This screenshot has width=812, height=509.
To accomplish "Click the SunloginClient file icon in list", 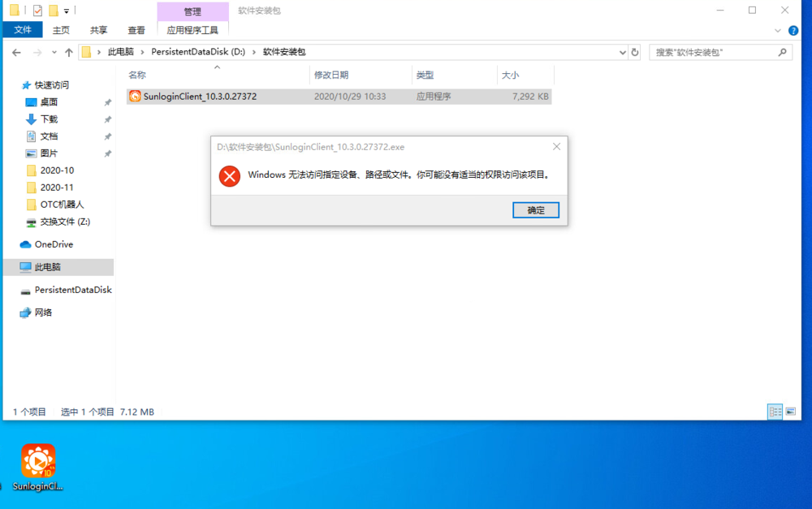I will pyautogui.click(x=135, y=97).
